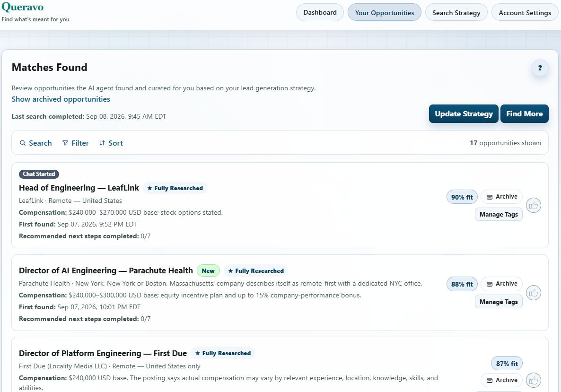
Task: Click Parachute Health's Fully Researched badge
Action: (256, 271)
